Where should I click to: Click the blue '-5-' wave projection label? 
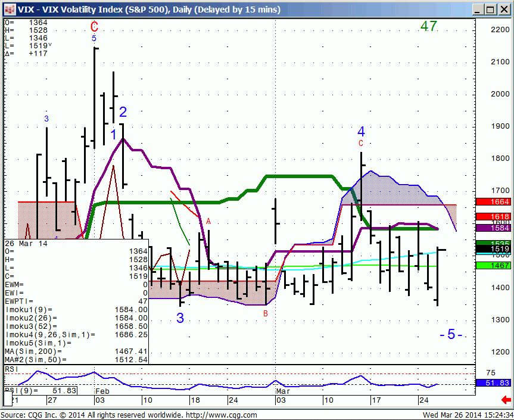pyautogui.click(x=451, y=334)
